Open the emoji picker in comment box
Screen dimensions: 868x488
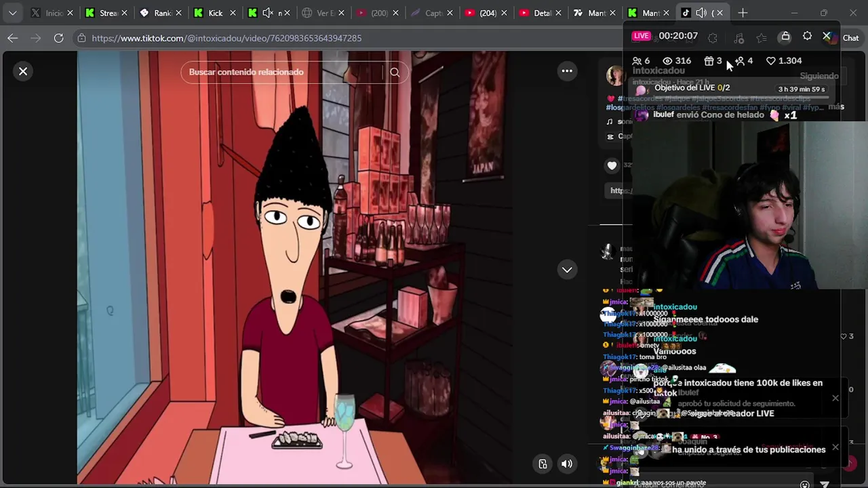(x=804, y=484)
